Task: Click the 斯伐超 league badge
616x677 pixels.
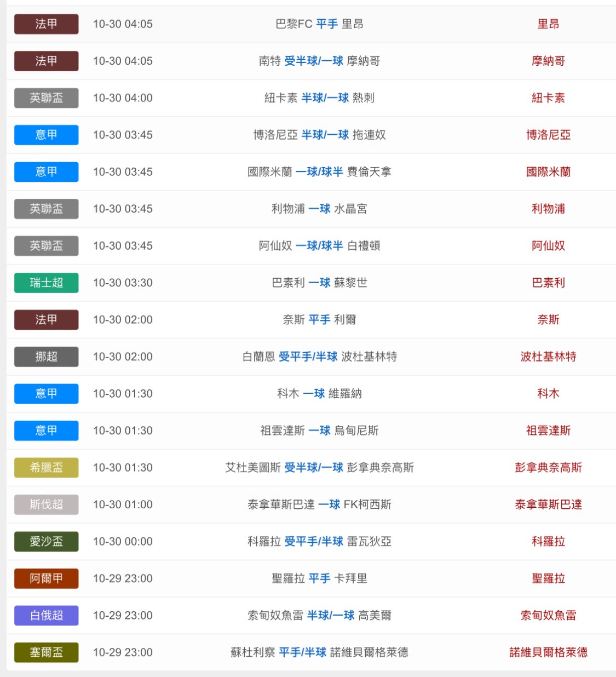Action: 46,504
